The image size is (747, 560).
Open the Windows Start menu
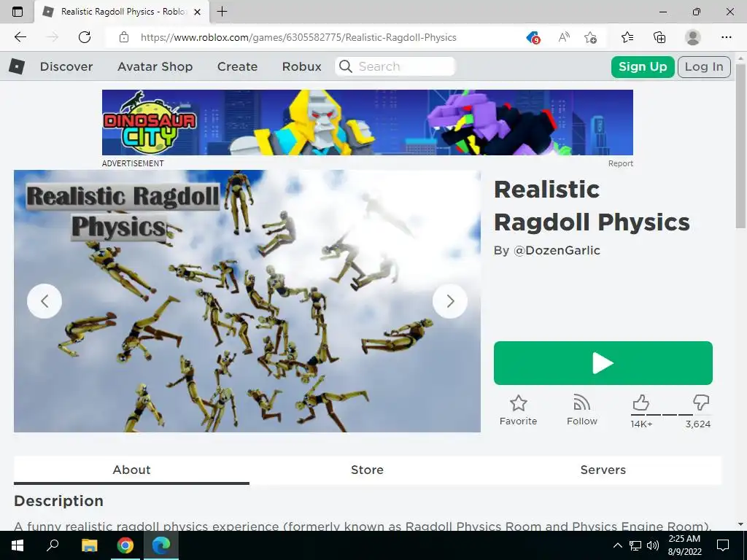click(18, 545)
